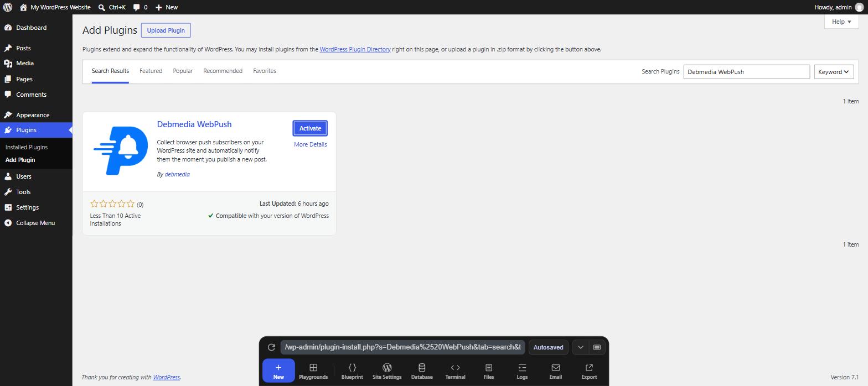Open My WordPress Website home link
This screenshot has height=386, width=868.
[x=55, y=7]
